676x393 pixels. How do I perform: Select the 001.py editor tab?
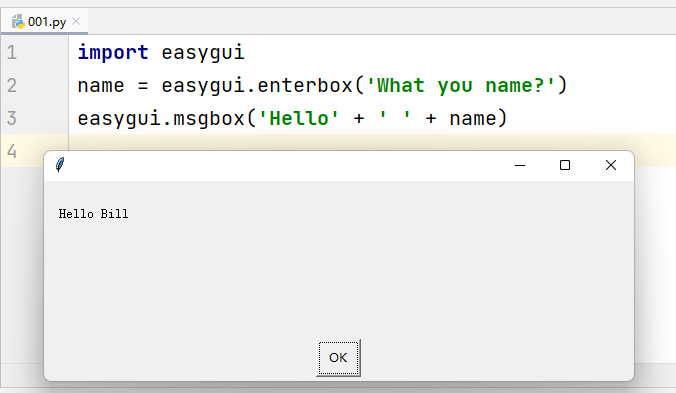[44, 21]
